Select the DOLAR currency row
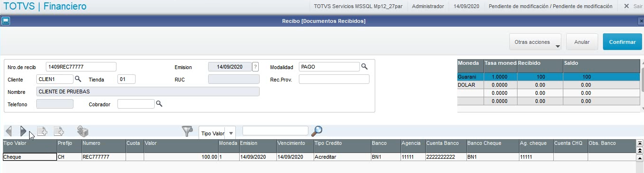The image size is (644, 173). (548, 85)
